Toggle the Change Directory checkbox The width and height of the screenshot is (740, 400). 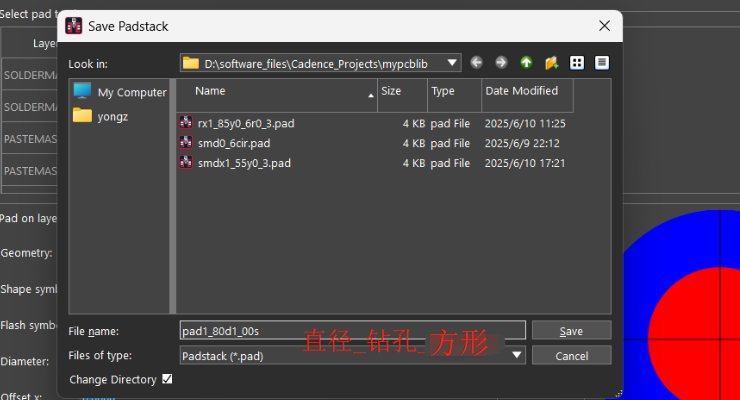click(167, 379)
